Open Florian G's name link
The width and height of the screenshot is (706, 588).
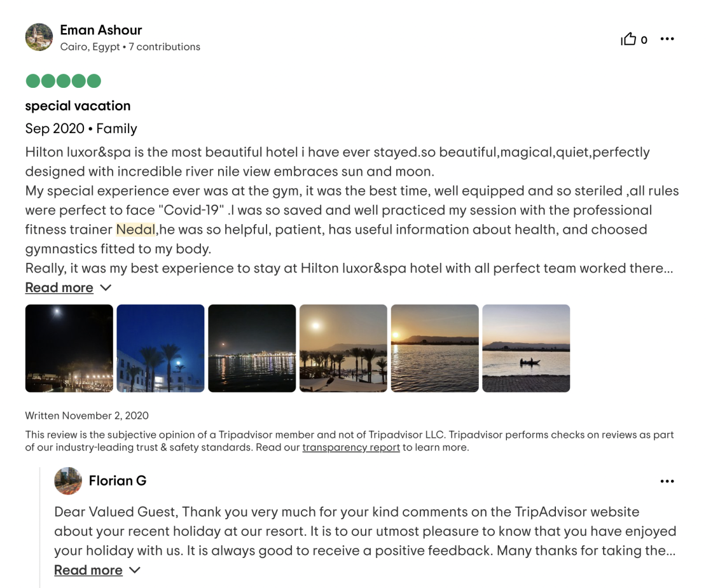tap(118, 480)
